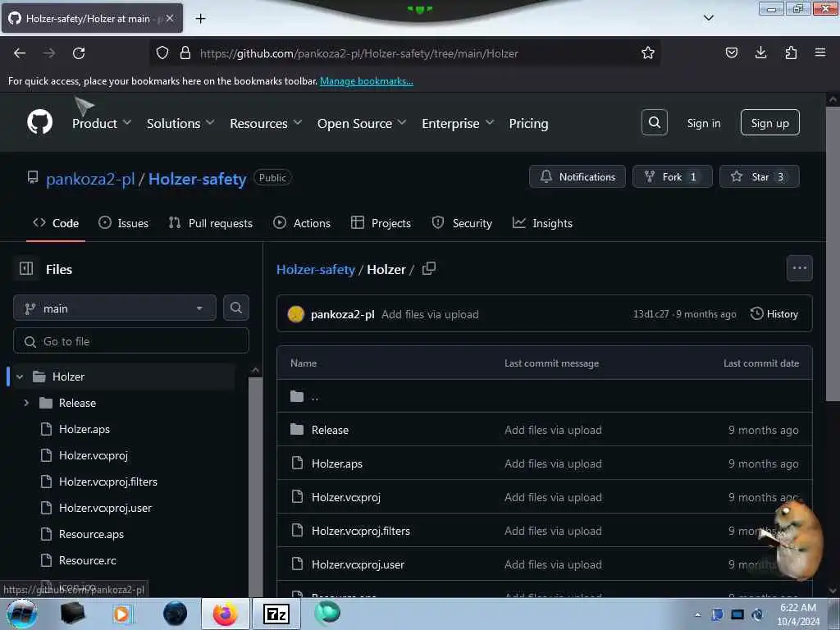Open the extensions puzzle icon
Image resolution: width=840 pixels, height=630 pixels.
(791, 52)
